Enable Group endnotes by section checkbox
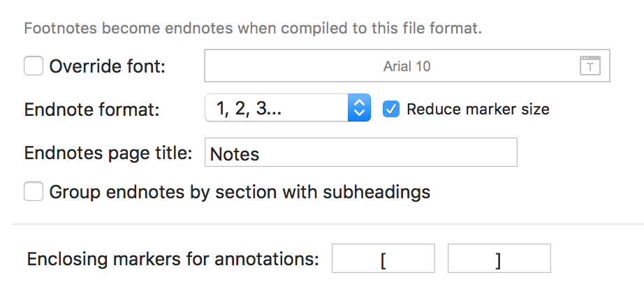 coord(34,191)
